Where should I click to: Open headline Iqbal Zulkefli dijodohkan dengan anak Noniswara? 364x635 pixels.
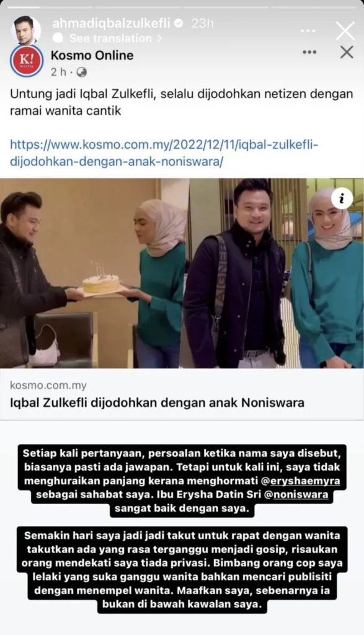click(x=157, y=403)
